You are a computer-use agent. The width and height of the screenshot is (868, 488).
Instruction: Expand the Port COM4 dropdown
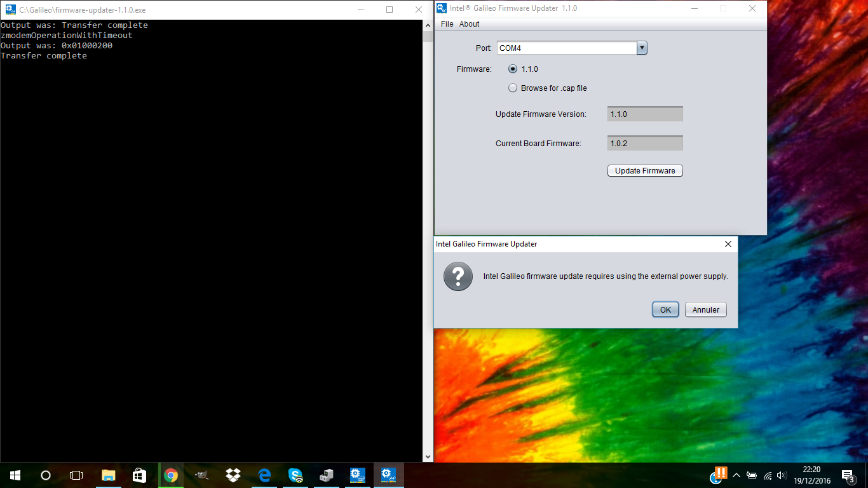click(x=641, y=48)
